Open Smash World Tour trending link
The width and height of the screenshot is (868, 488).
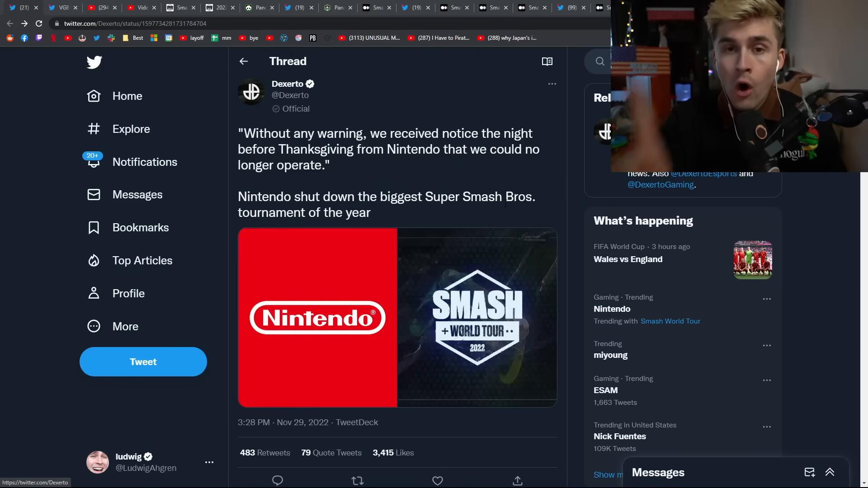[670, 321]
